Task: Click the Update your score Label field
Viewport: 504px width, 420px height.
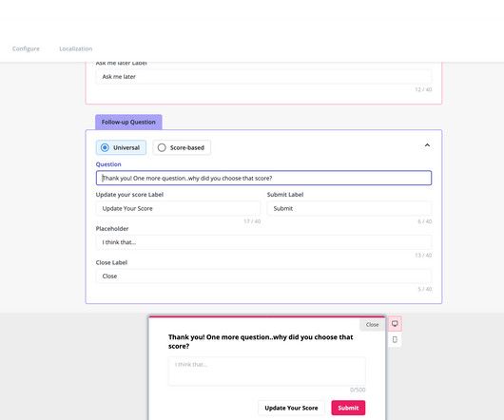Action: point(178,208)
